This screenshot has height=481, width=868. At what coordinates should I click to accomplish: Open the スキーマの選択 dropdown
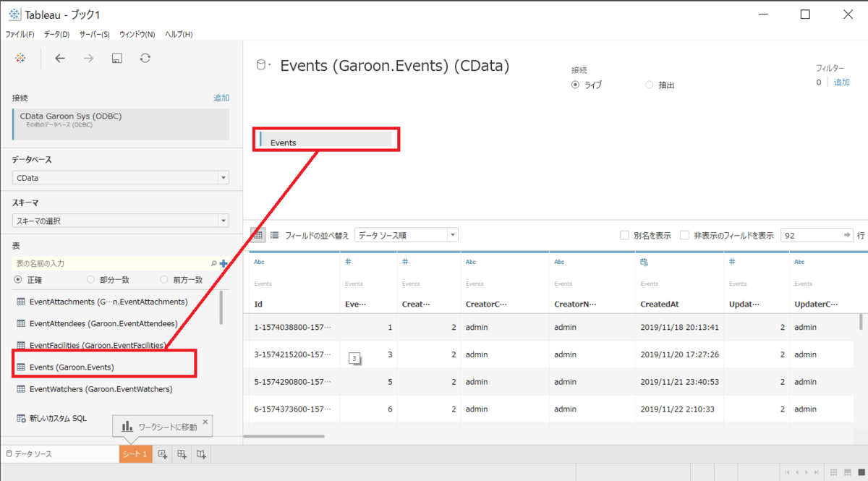120,221
